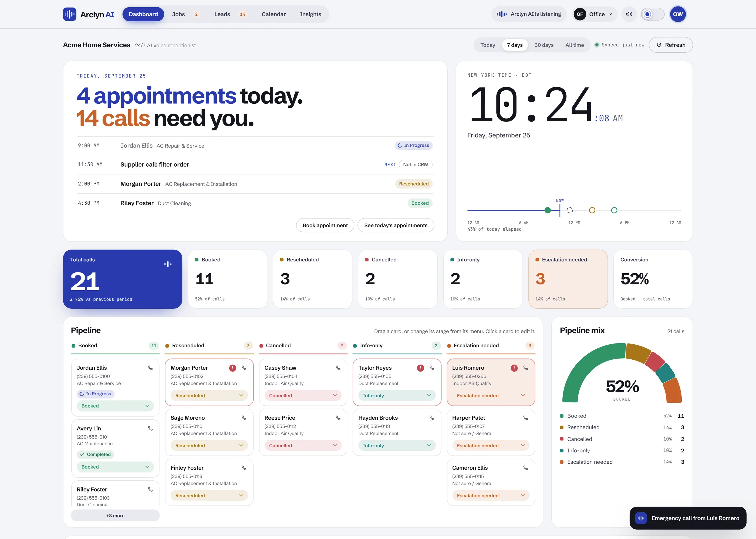Toggle the Arclyn AI is listening pill

[529, 14]
